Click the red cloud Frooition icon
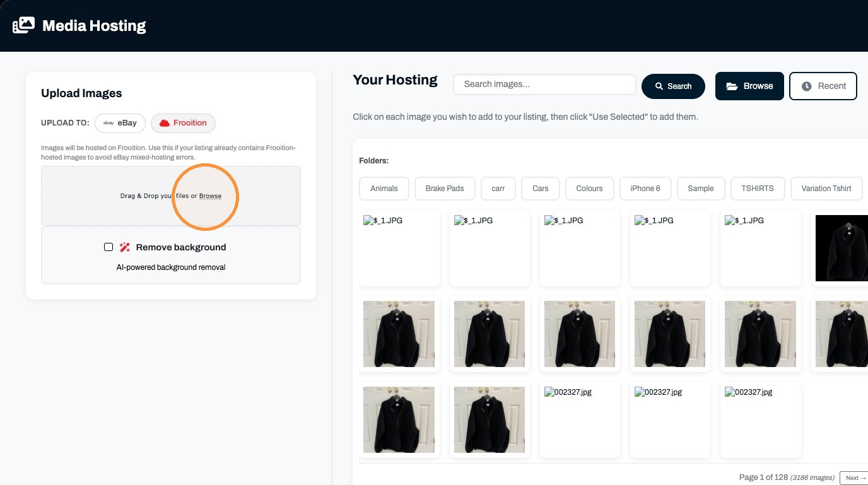This screenshot has height=485, width=868. (x=164, y=123)
